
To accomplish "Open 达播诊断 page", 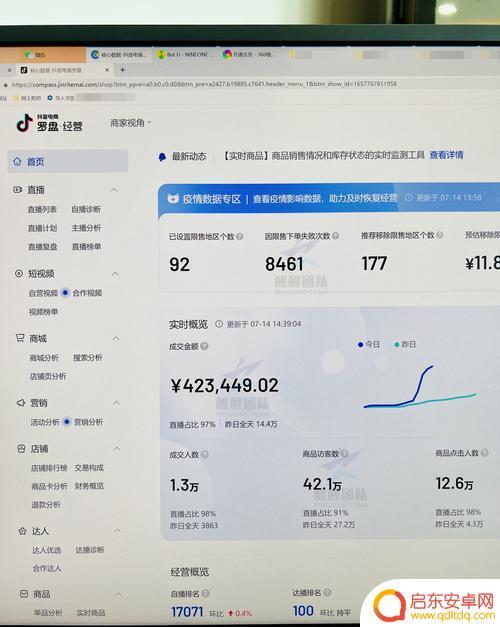I will (x=90, y=550).
